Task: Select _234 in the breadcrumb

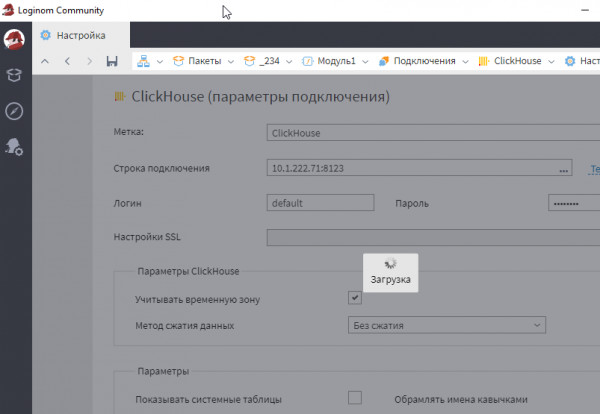Action: (x=269, y=61)
